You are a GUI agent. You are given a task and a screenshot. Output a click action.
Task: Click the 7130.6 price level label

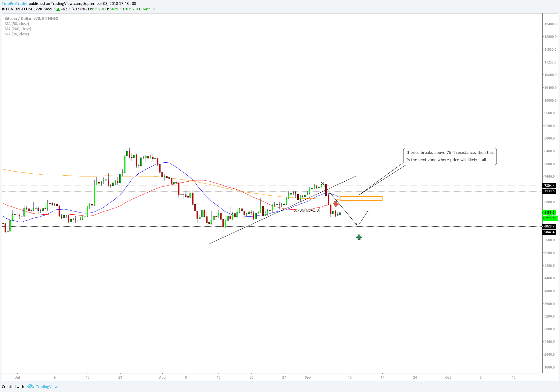[x=549, y=191]
